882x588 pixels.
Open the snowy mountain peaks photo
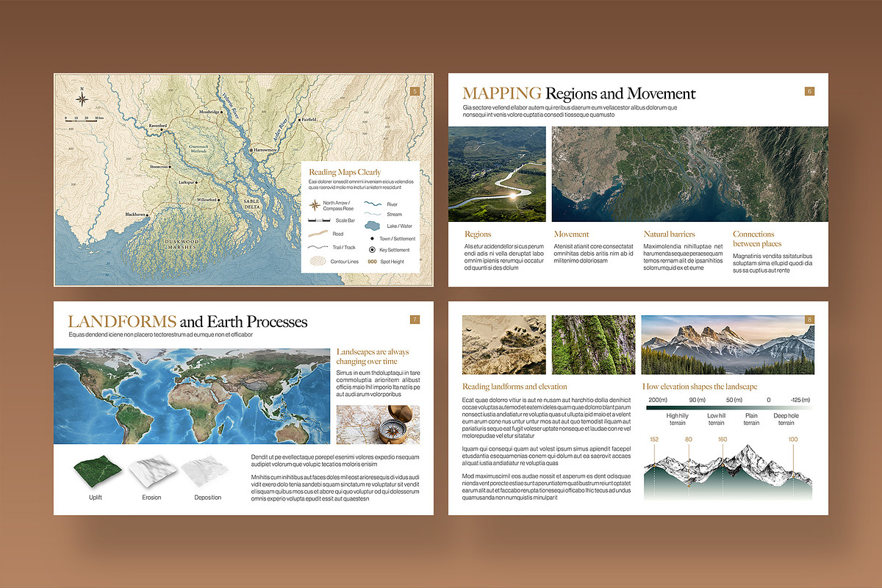pos(728,345)
